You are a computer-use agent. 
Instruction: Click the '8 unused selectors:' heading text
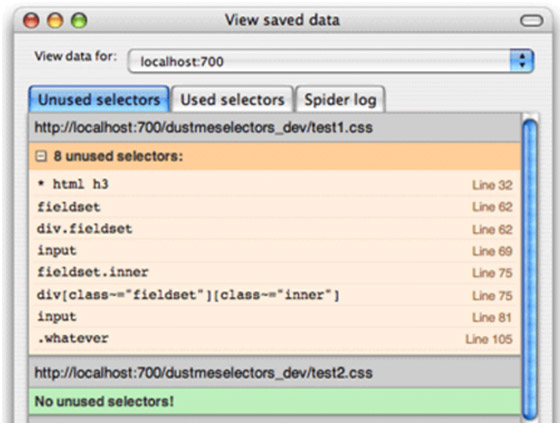click(118, 156)
